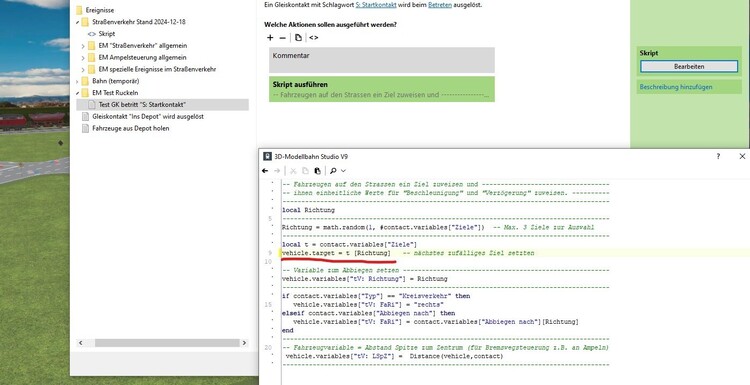
Task: Click the 3D-Modellbahn Studio app icon in title bar
Action: [267, 156]
